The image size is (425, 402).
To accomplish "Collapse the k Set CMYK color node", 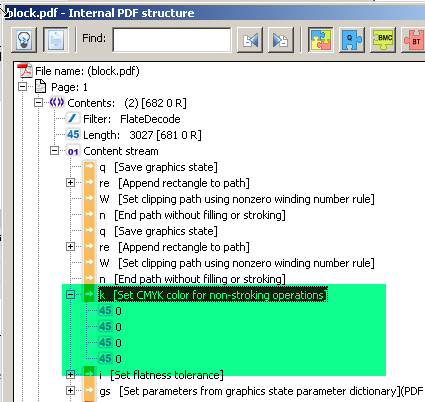I will point(70,295).
